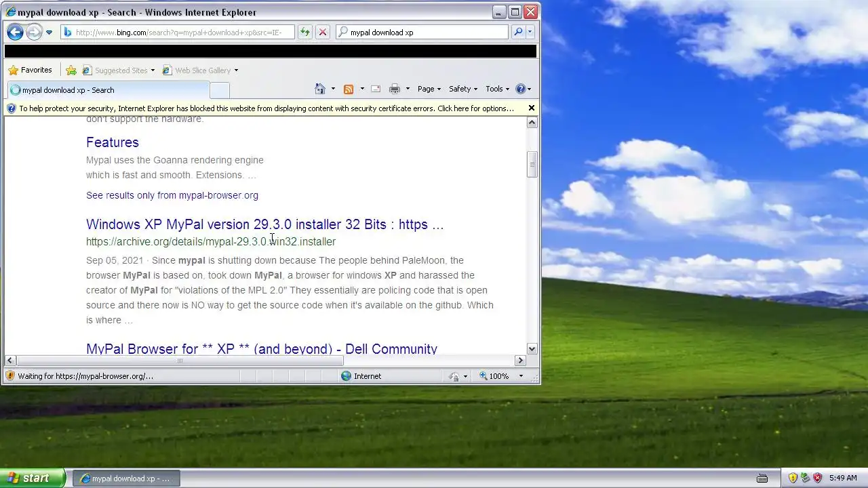The height and width of the screenshot is (488, 868).
Task: Click the information bar shield icon
Action: point(11,108)
